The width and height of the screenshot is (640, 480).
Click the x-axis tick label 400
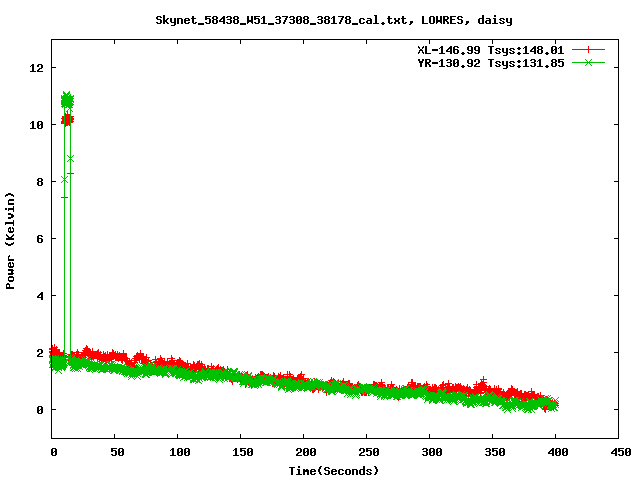pyautogui.click(x=558, y=452)
